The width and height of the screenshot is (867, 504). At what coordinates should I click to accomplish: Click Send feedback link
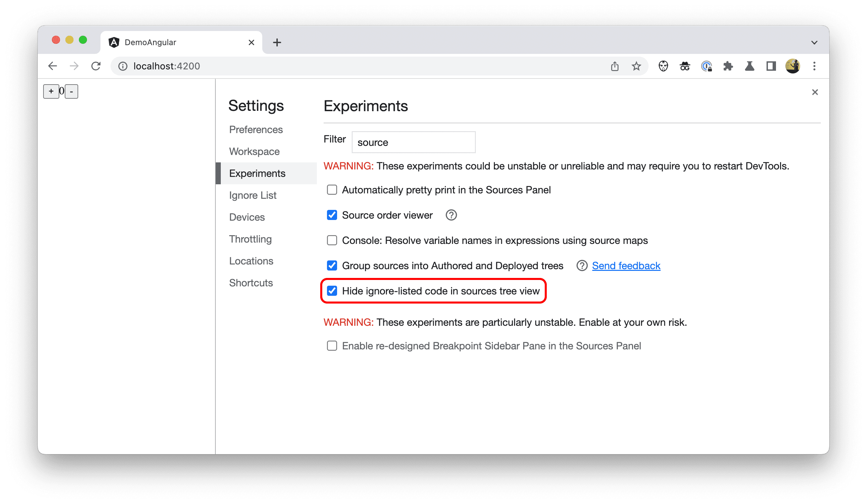click(626, 265)
